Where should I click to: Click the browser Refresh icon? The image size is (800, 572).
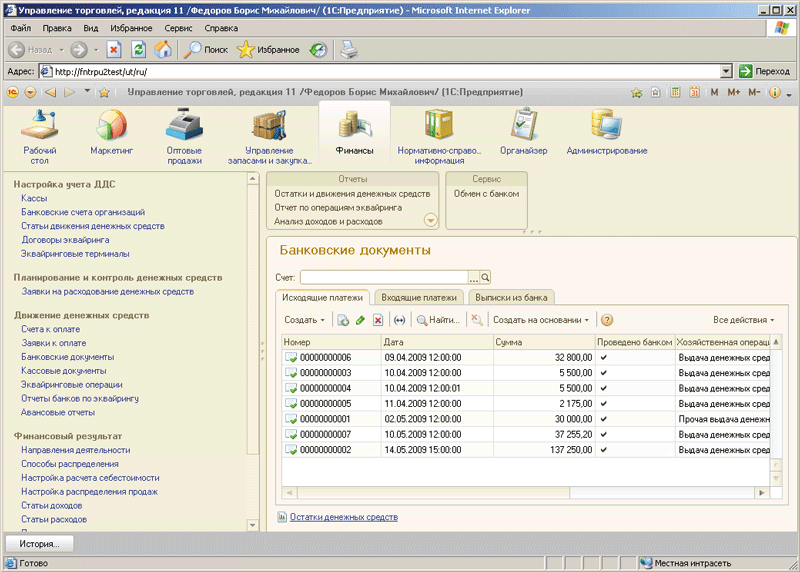pos(138,49)
